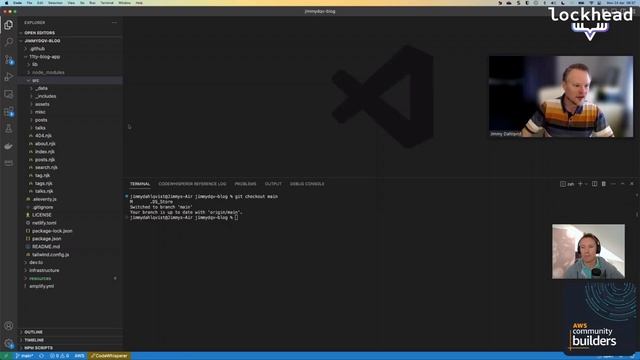640x360 pixels.
Task: Open the Accounts menu icon
Action: (9, 326)
